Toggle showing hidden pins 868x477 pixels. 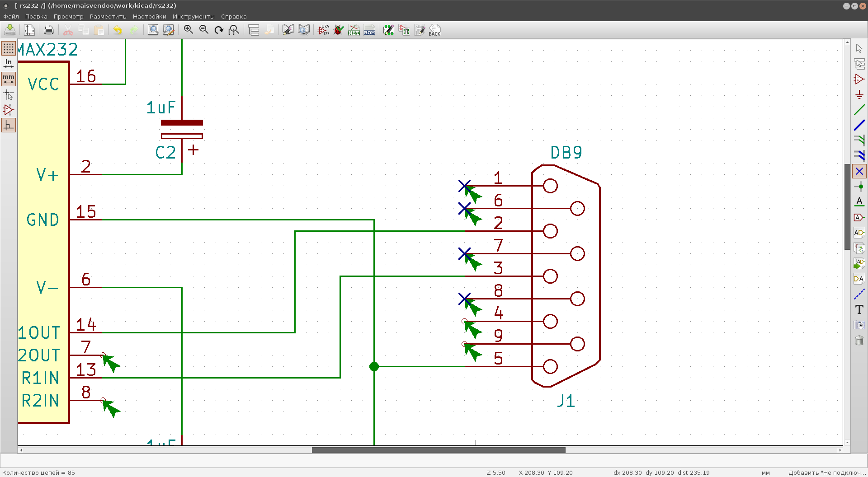[x=9, y=110]
